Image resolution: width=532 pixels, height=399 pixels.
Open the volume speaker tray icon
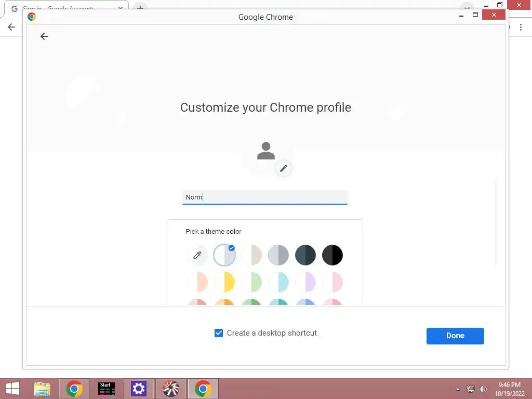tap(483, 389)
